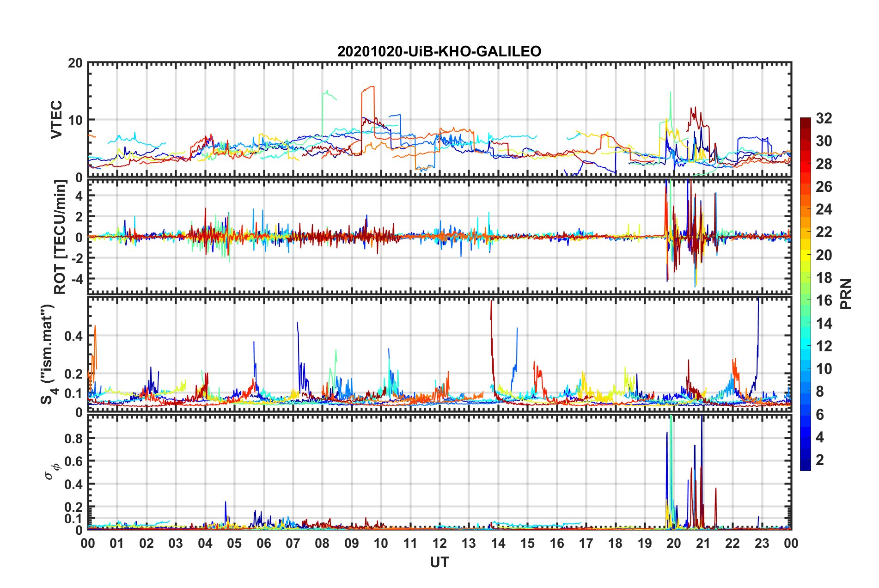Click VTEC axis tick label 10
Screen dimensions: 879x588
tap(75, 120)
